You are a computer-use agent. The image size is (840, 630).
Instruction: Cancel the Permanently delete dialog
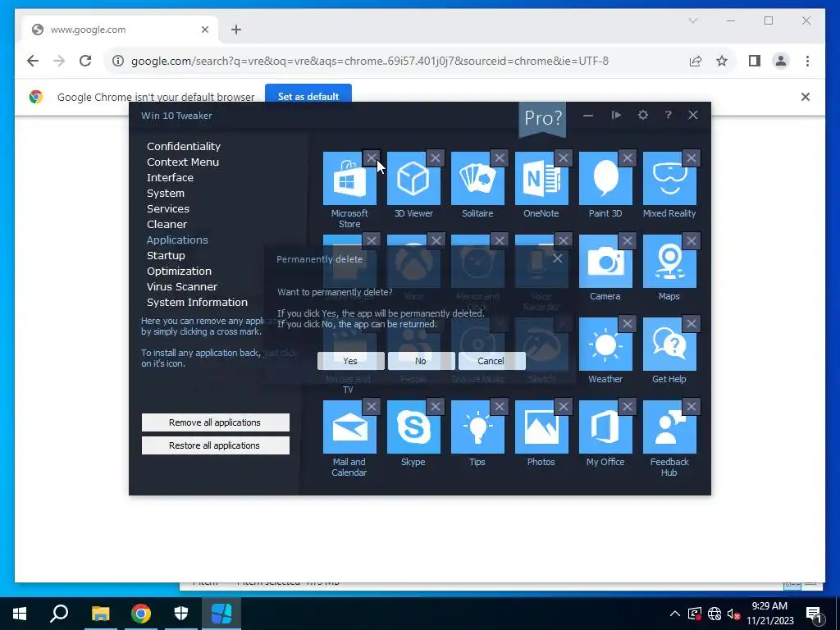coord(491,361)
